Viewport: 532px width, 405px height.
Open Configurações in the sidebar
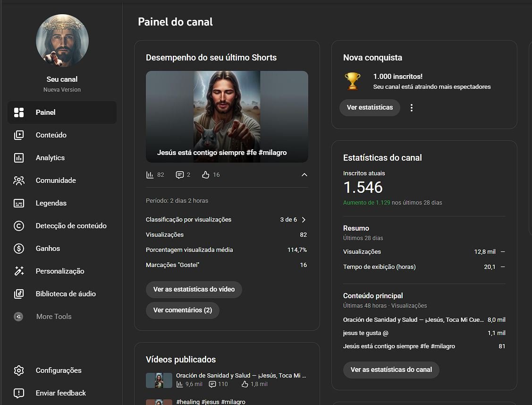(x=62, y=371)
